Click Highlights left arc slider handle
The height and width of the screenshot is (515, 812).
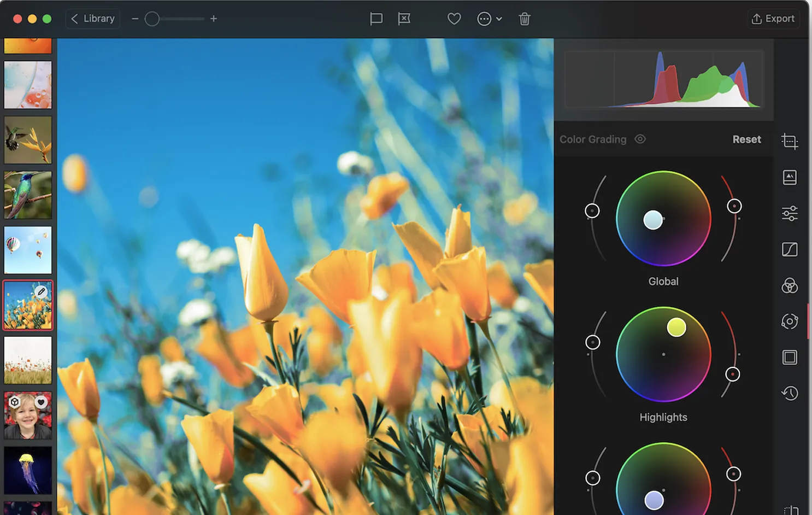click(x=593, y=342)
